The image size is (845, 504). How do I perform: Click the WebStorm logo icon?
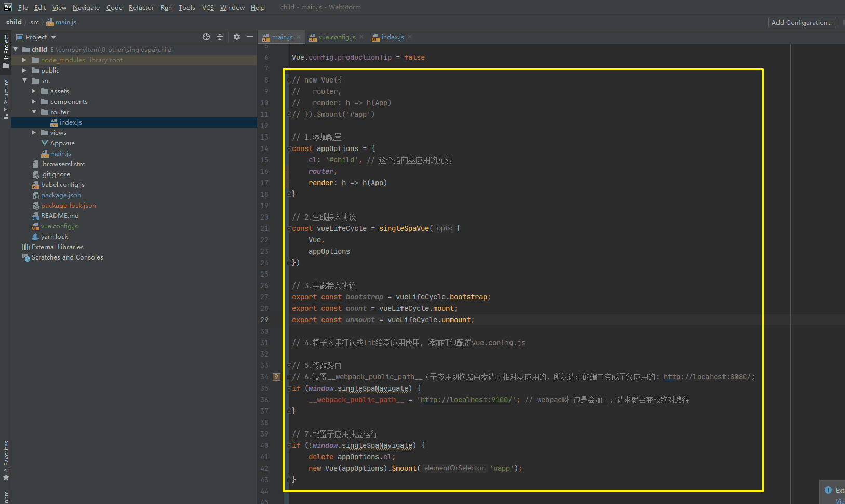point(7,7)
